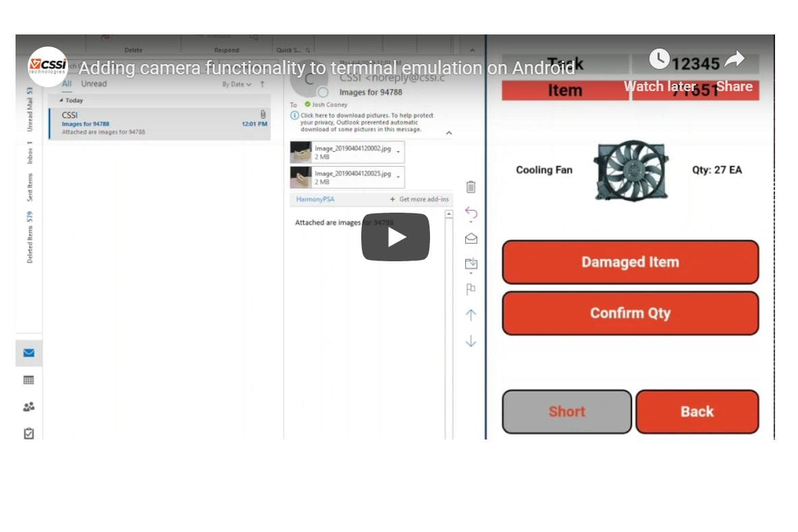Open the CSSI Technologies channel logo

tap(47, 67)
